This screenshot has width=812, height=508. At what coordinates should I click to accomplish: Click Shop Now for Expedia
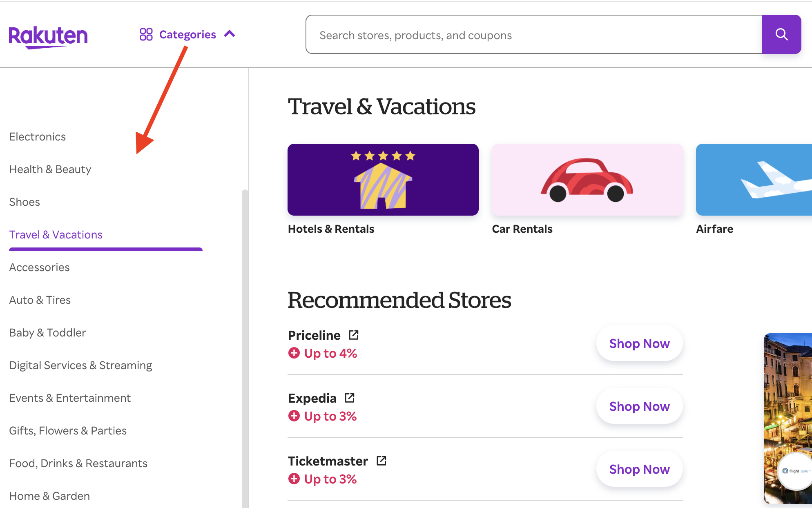[640, 406]
